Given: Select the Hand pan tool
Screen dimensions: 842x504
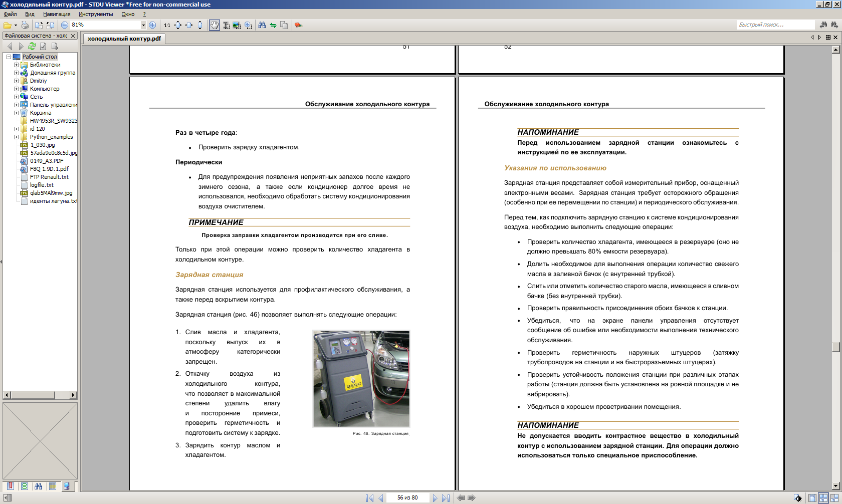Looking at the screenshot, I should [x=215, y=25].
